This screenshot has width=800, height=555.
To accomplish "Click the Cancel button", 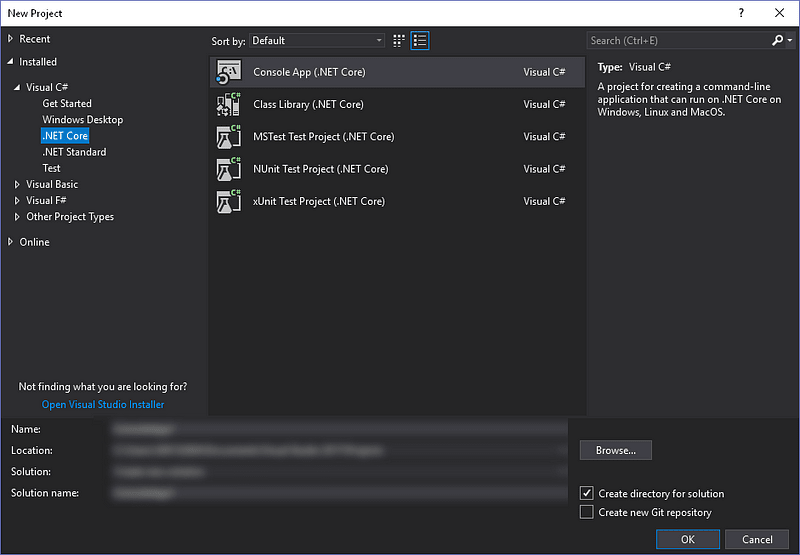I will click(757, 539).
